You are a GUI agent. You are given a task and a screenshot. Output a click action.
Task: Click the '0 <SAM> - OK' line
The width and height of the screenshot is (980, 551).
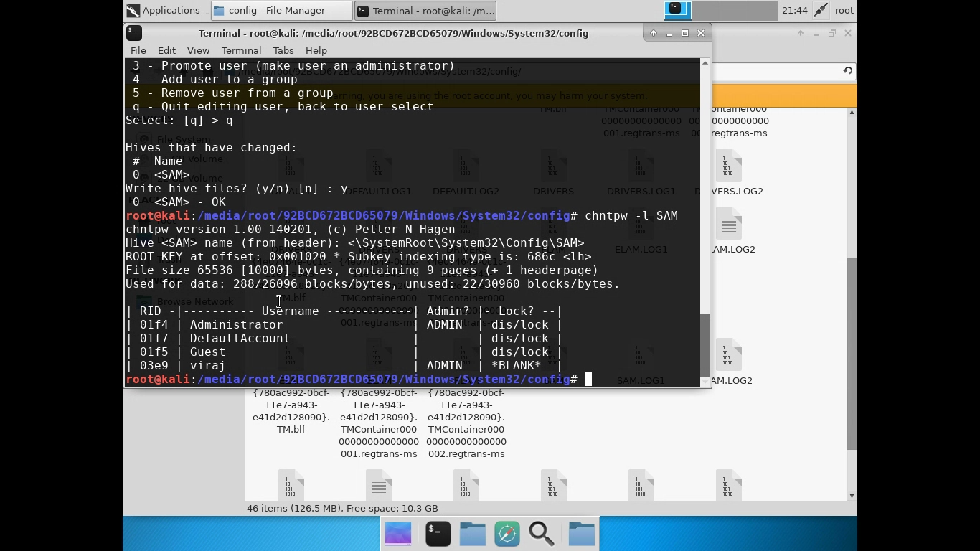click(179, 202)
